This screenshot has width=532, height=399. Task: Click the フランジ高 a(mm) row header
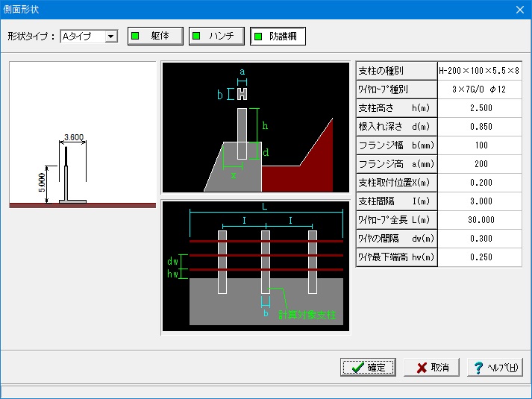point(397,164)
